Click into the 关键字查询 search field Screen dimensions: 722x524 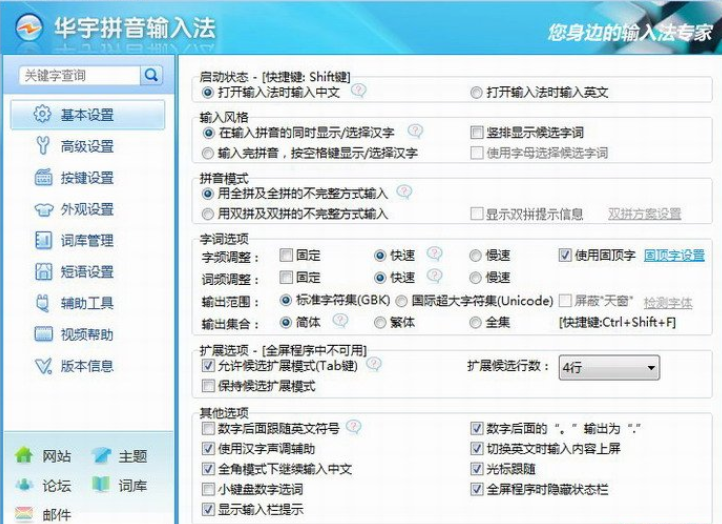pyautogui.click(x=80, y=76)
